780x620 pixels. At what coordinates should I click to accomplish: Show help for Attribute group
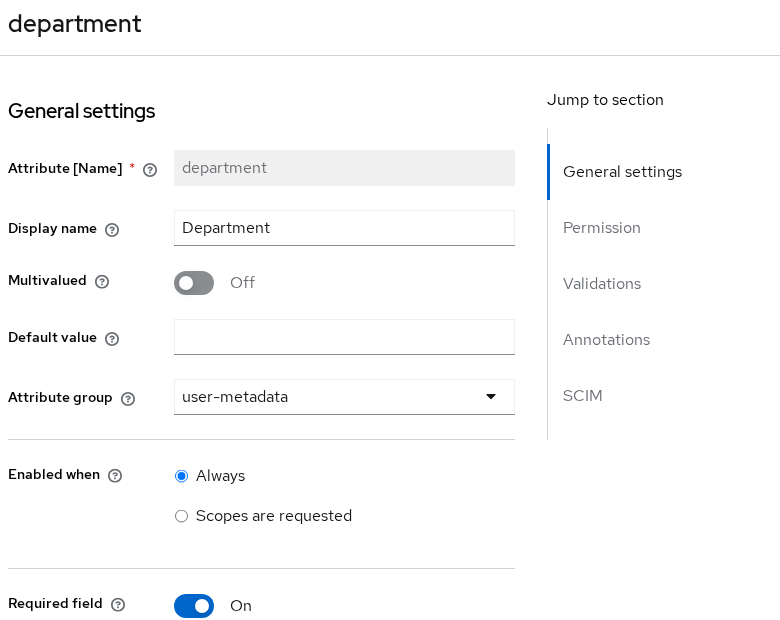click(128, 399)
